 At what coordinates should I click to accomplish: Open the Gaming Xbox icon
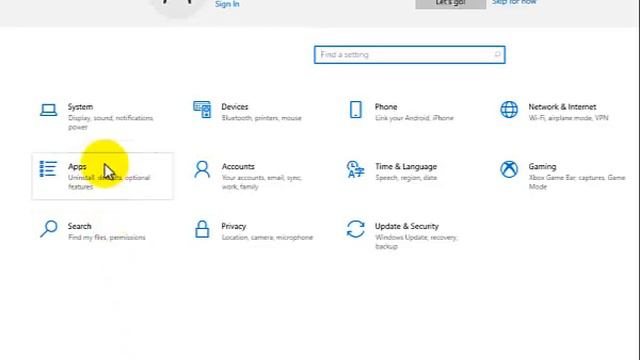(509, 169)
